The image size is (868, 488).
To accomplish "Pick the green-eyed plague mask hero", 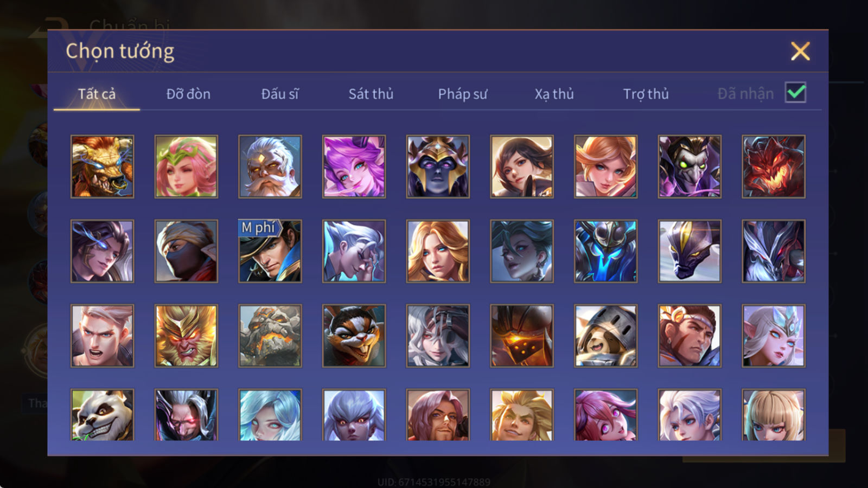I will pos(690,166).
